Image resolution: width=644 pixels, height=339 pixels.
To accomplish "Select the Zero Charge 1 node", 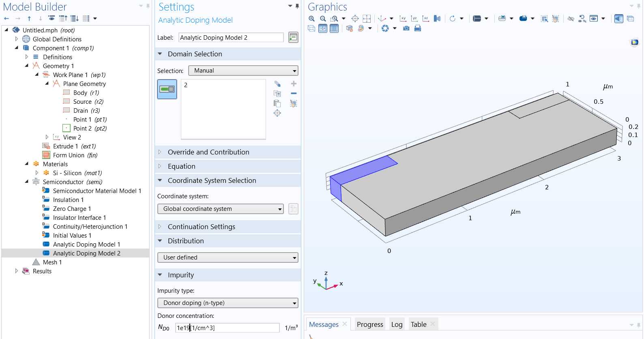I will coord(72,209).
